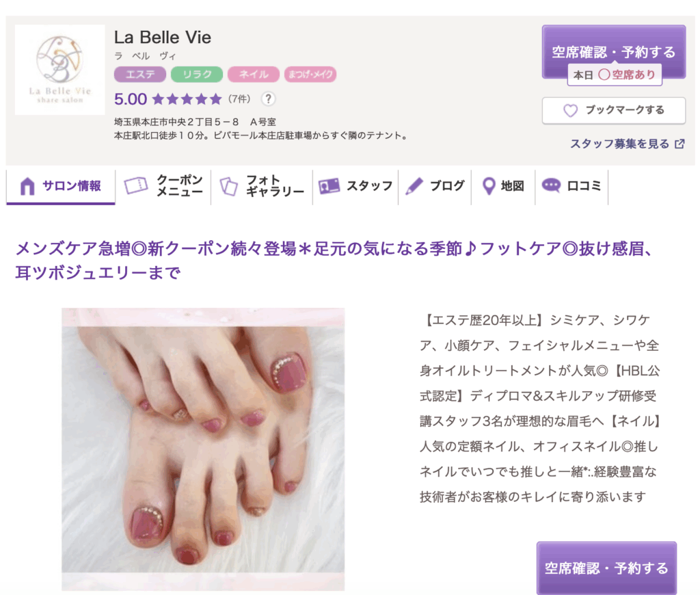Click the heart icon in bookmark button

pos(570,110)
